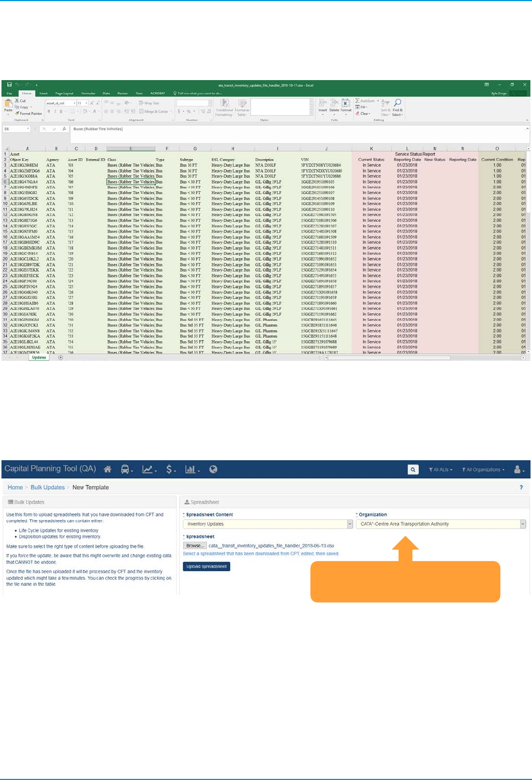Toggle Underline formatting in Excel
This screenshot has width=532, height=780.
[x=60, y=111]
